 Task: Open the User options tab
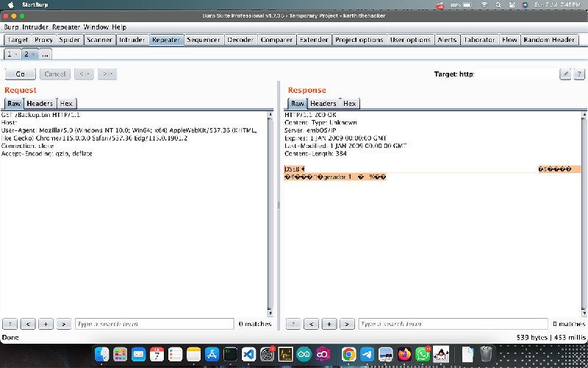click(x=410, y=40)
